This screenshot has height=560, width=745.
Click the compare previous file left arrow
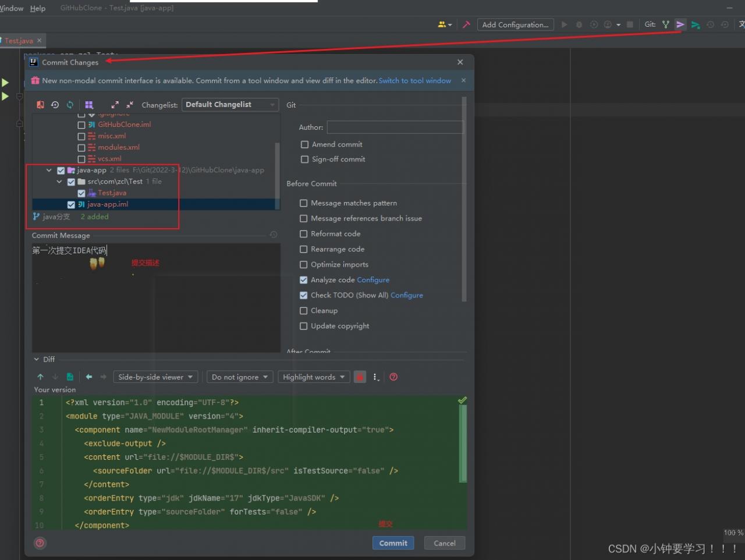[89, 377]
